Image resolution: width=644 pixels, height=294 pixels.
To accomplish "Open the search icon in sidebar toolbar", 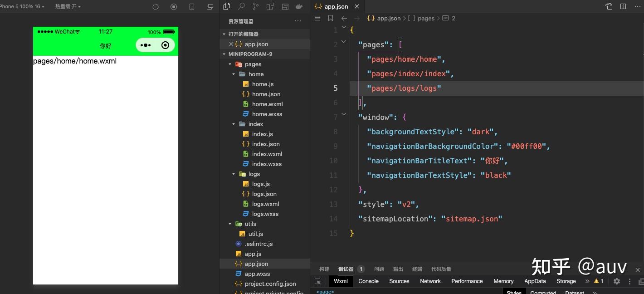I will point(241,6).
